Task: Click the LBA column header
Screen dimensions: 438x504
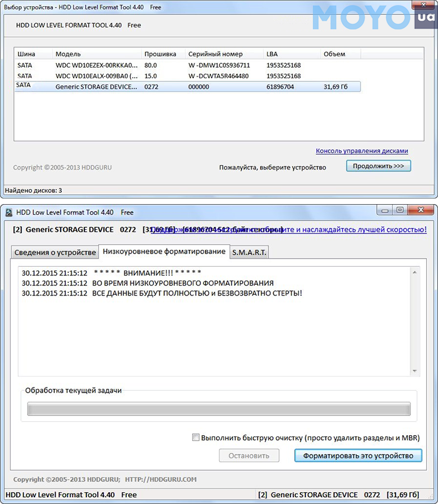Action: click(292, 54)
